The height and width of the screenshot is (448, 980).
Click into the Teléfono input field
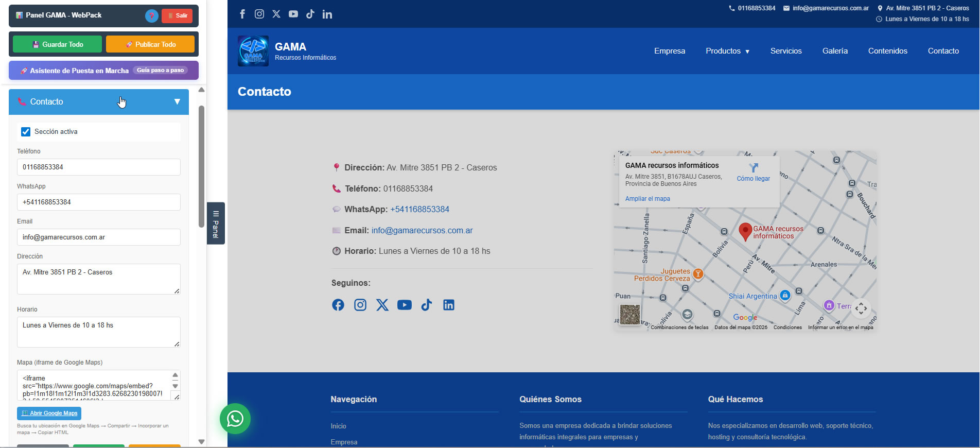click(99, 167)
